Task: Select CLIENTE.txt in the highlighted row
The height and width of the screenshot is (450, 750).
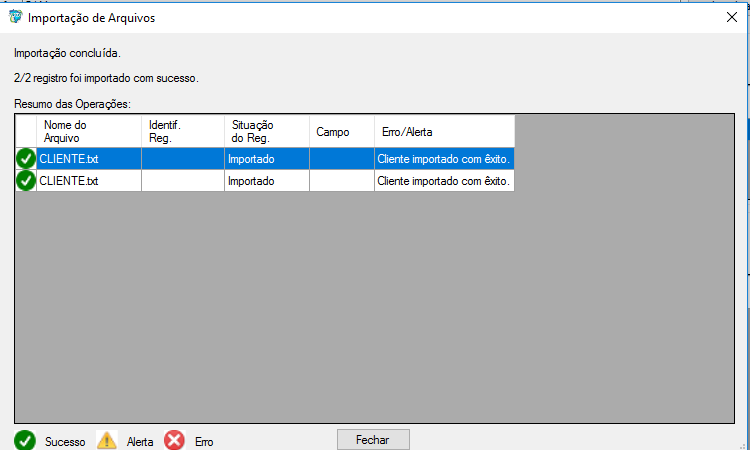Action: pyautogui.click(x=89, y=159)
